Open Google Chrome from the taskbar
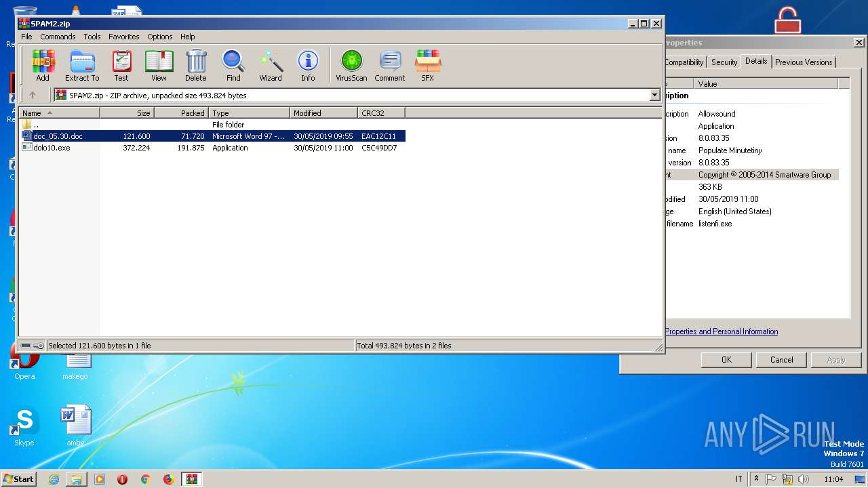This screenshot has height=488, width=868. 145,479
